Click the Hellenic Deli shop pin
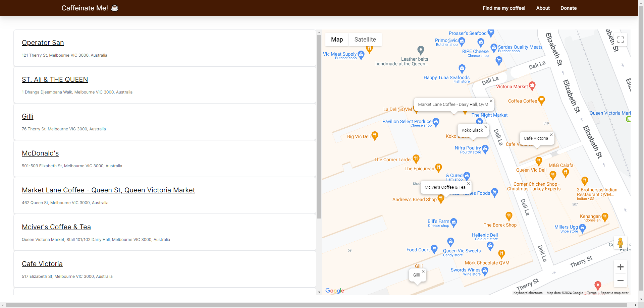This screenshot has height=308, width=644. pos(490,246)
